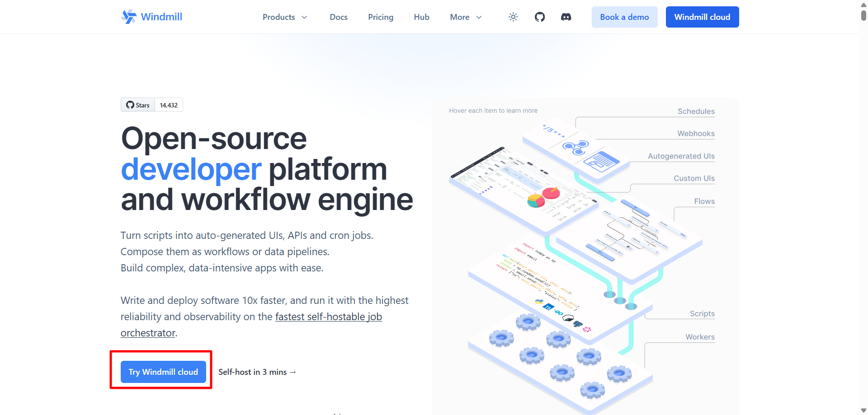Open the Hub nav link
Viewport: 868px width, 415px height.
click(x=421, y=17)
